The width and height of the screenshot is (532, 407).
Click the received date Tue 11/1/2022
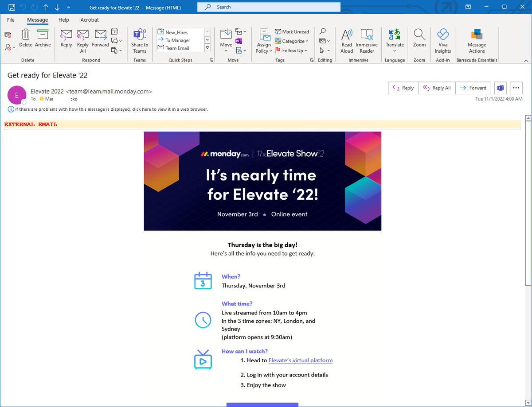click(x=499, y=99)
